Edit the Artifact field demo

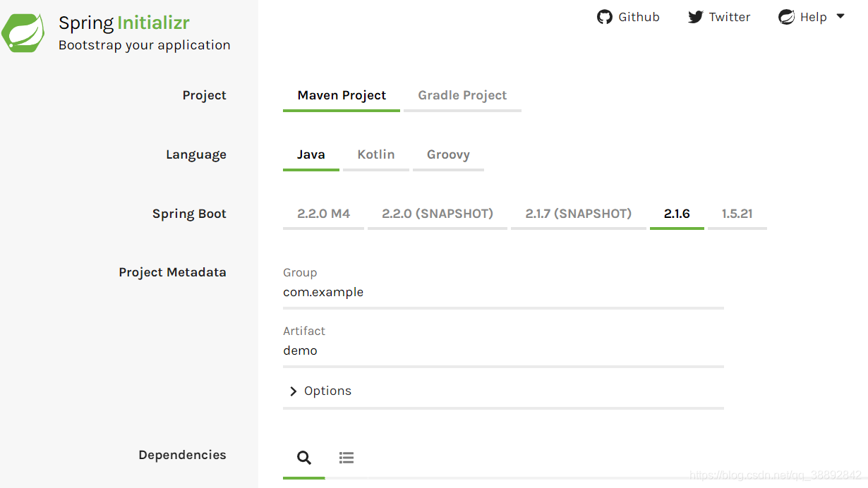tap(503, 350)
